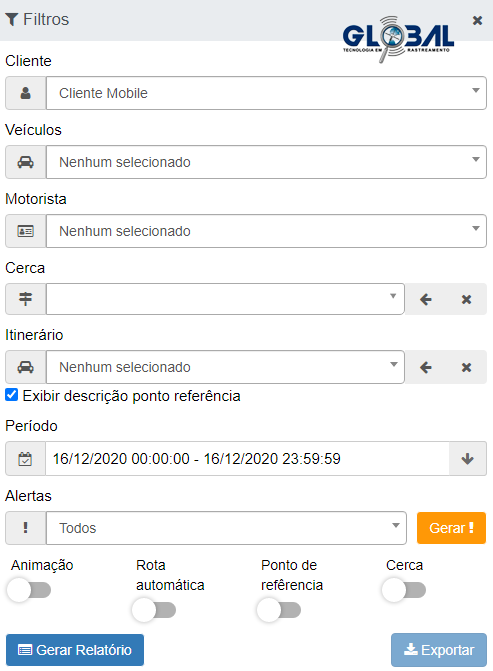Viewport: 493px width, 671px height.
Task: Clear the Cerca field with X icon
Action: [x=466, y=299]
